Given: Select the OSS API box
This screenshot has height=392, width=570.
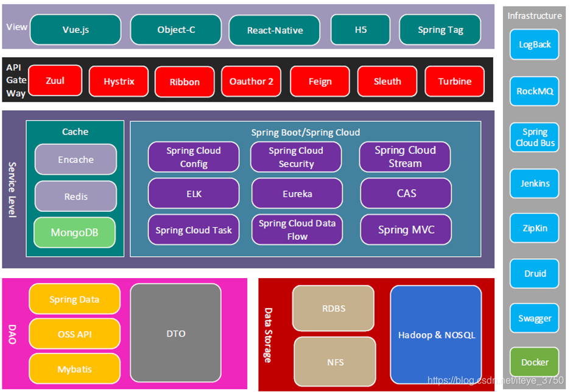Looking at the screenshot, I should (x=74, y=334).
